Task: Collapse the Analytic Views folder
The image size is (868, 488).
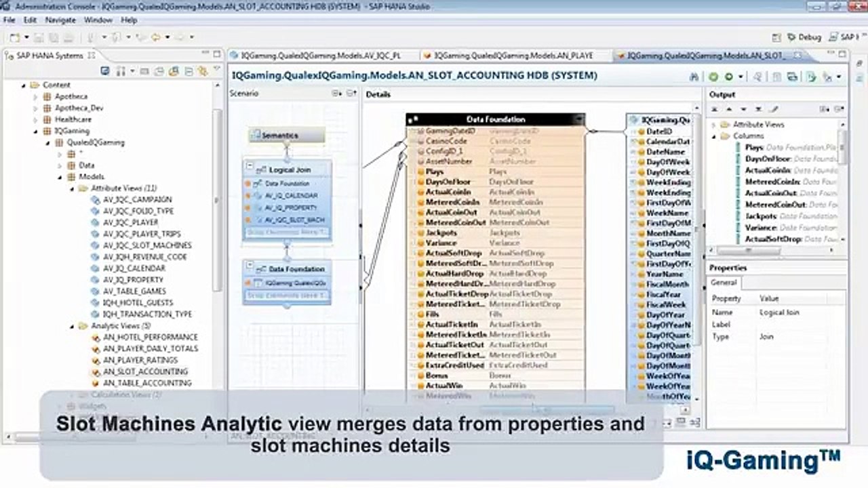Action: tap(71, 326)
